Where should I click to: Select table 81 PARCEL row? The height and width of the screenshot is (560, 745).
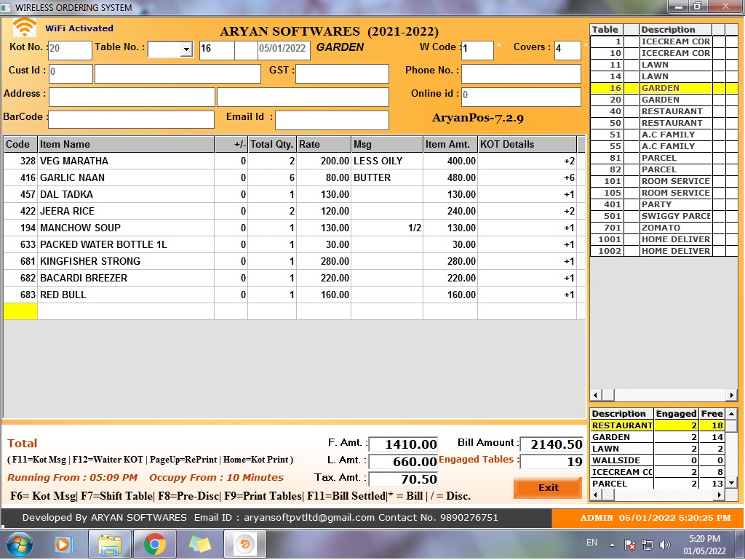coord(664,158)
